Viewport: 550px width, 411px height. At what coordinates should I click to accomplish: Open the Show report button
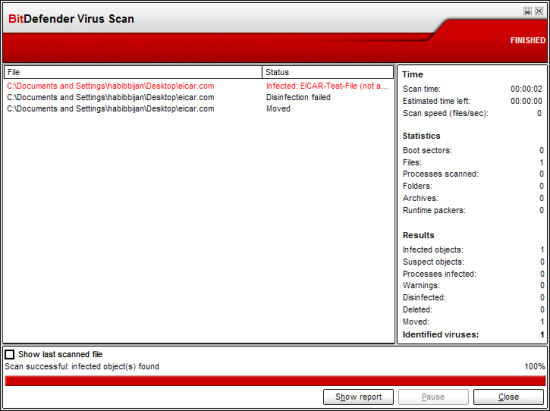358,397
